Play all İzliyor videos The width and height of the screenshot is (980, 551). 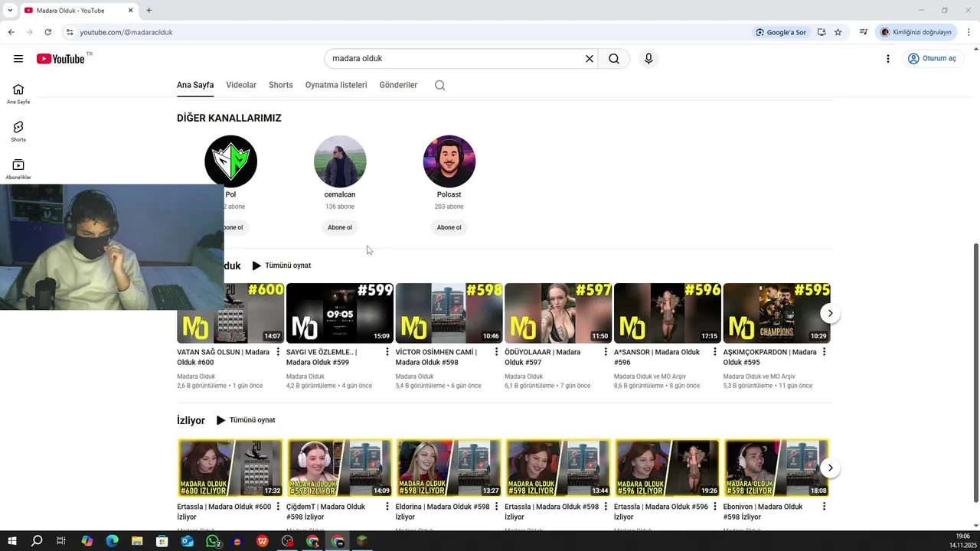pyautogui.click(x=246, y=420)
